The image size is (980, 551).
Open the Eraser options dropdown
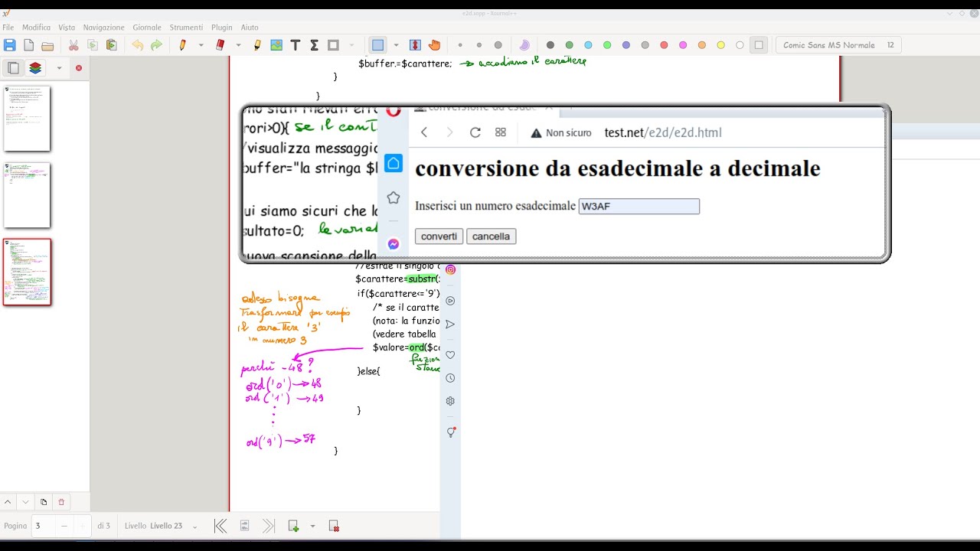pos(239,45)
